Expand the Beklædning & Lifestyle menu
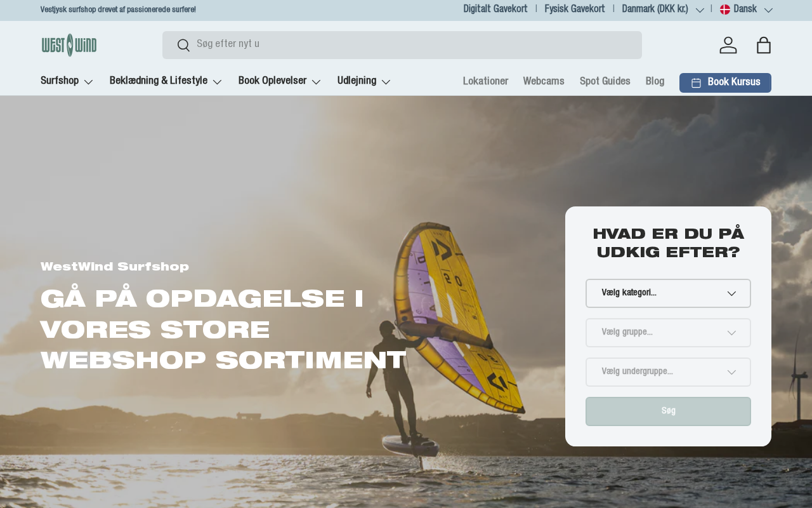This screenshot has height=508, width=812. [166, 81]
